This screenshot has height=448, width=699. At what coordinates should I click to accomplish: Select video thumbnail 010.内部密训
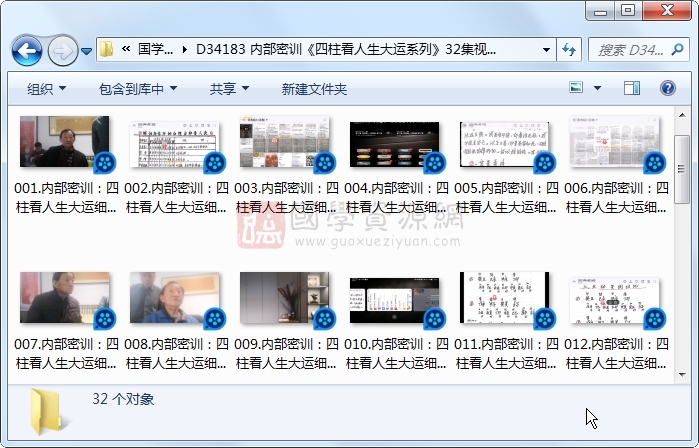[395, 300]
